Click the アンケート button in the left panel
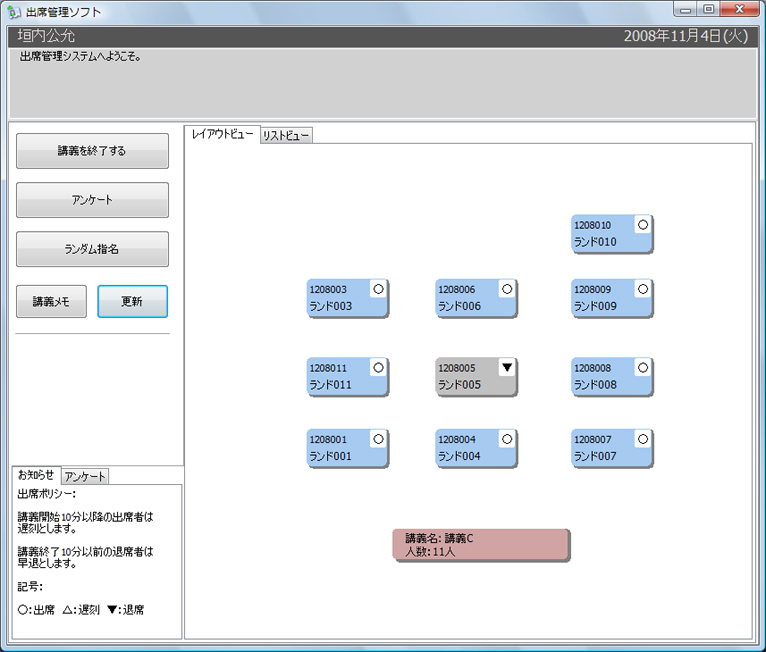This screenshot has height=652, width=766. click(92, 200)
